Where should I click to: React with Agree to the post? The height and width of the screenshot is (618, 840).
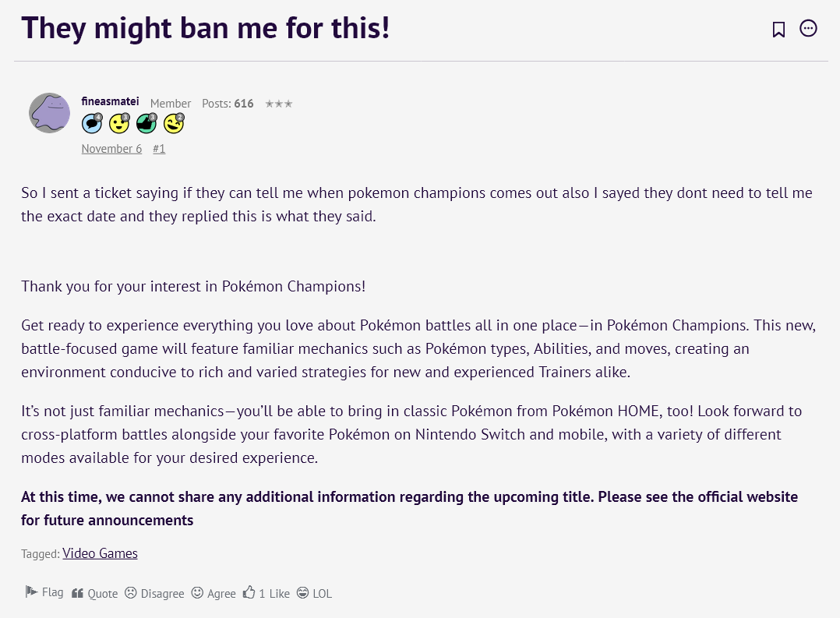[x=214, y=593]
